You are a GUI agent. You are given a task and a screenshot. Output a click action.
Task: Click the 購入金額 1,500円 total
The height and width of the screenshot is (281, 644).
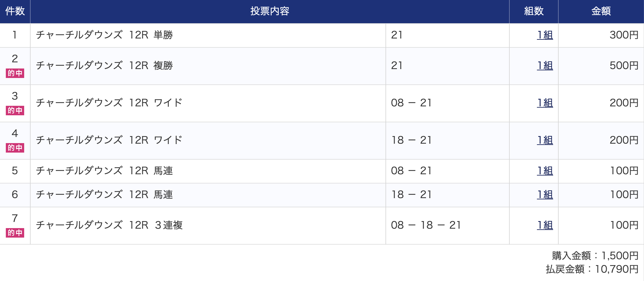[x=595, y=256]
